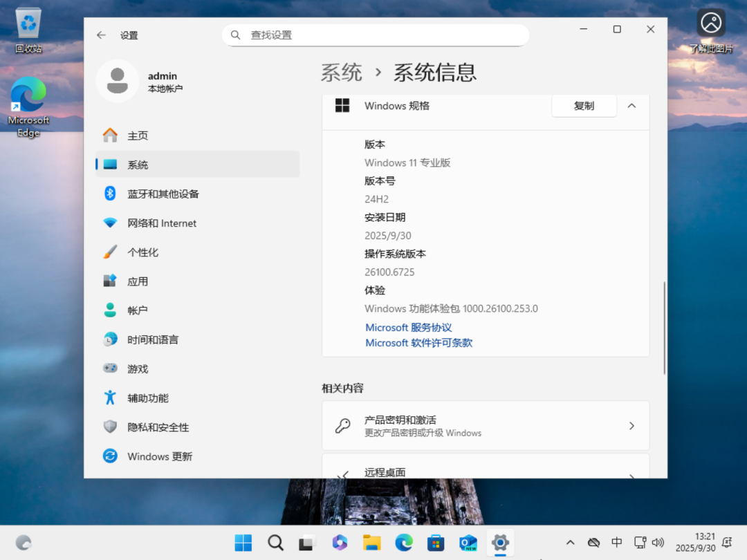Click the chevron on 产品密钥和激活 row
Image resolution: width=747 pixels, height=560 pixels.
click(631, 426)
